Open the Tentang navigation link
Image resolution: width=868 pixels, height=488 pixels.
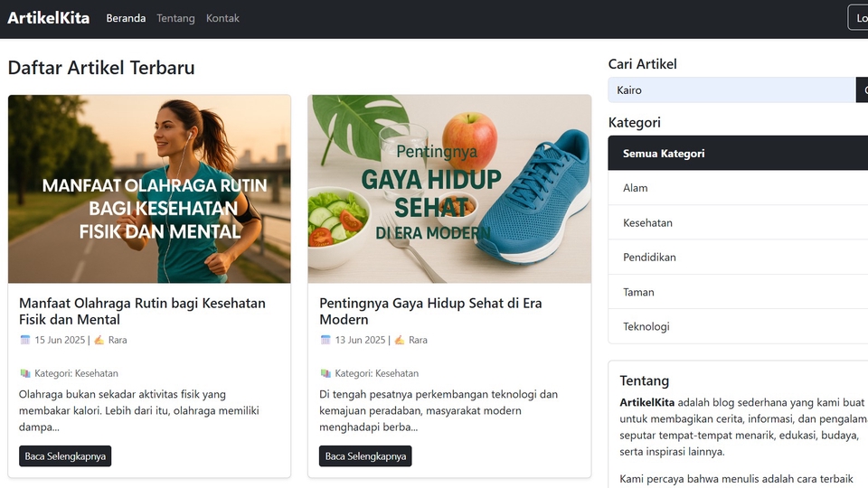pyautogui.click(x=175, y=18)
